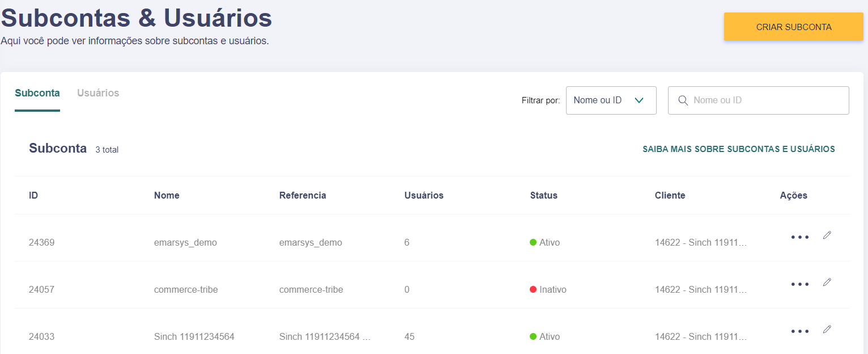Viewport: 868px width, 354px height.
Task: Click emarsys_demo in the Nome column
Action: point(185,242)
